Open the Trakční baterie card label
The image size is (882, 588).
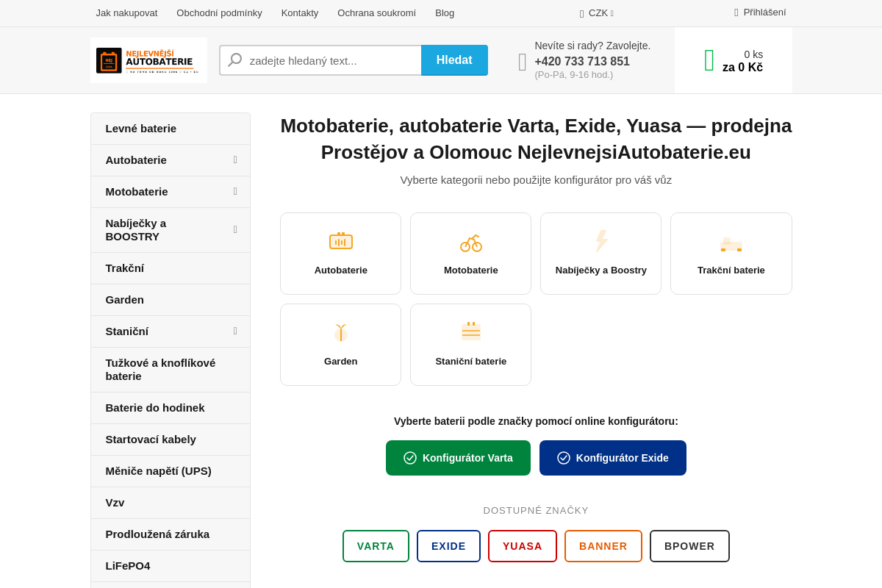(731, 270)
